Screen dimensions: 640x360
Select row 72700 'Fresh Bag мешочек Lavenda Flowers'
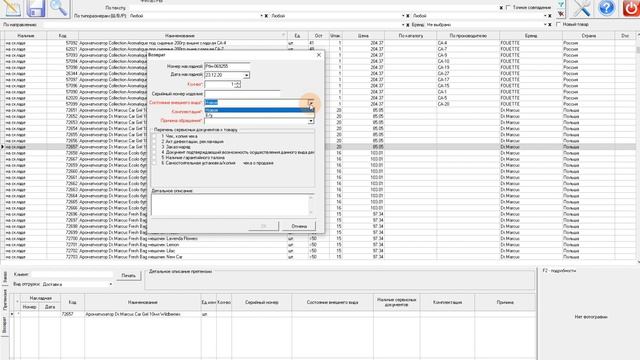coord(318,238)
